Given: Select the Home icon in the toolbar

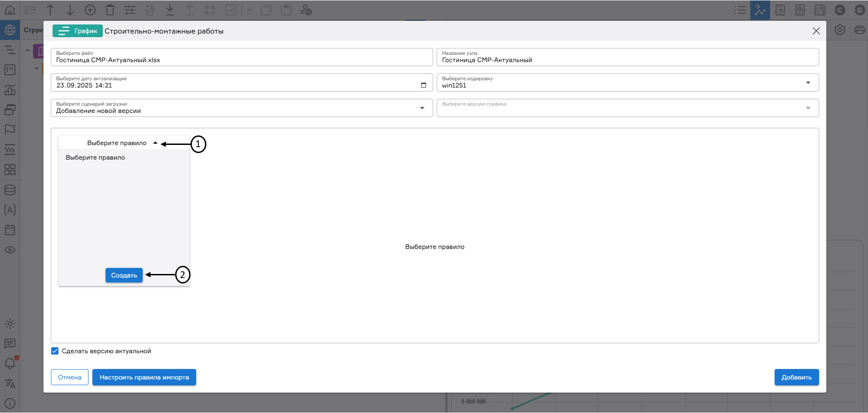Looking at the screenshot, I should tap(10, 10).
